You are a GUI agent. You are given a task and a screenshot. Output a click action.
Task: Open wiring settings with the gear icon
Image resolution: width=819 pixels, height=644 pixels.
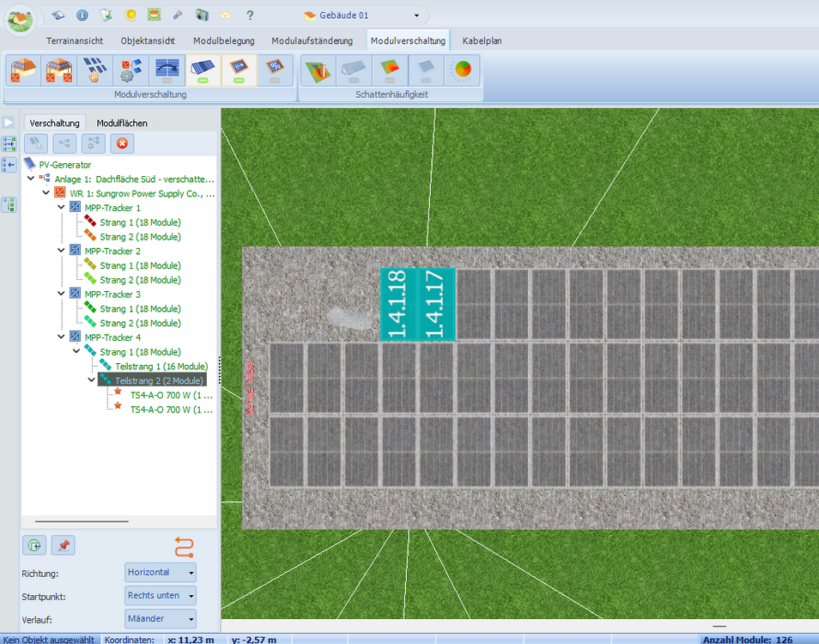pyautogui.click(x=130, y=70)
